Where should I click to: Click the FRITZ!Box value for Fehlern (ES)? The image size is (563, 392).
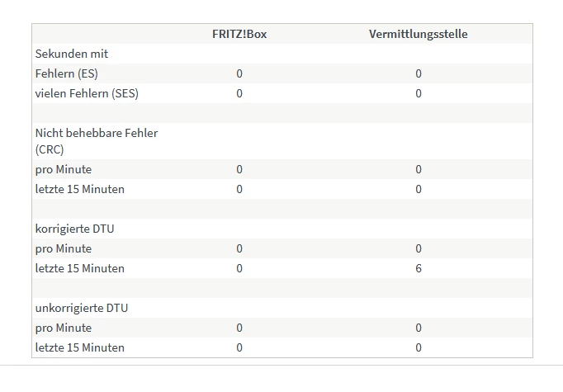[239, 73]
